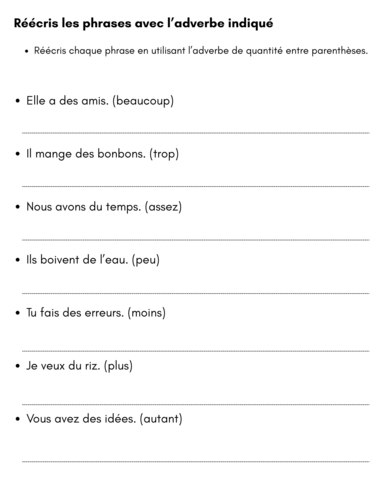Click the answer line under 'Il mange des bonbons'
The image size is (386, 500).
click(x=196, y=186)
